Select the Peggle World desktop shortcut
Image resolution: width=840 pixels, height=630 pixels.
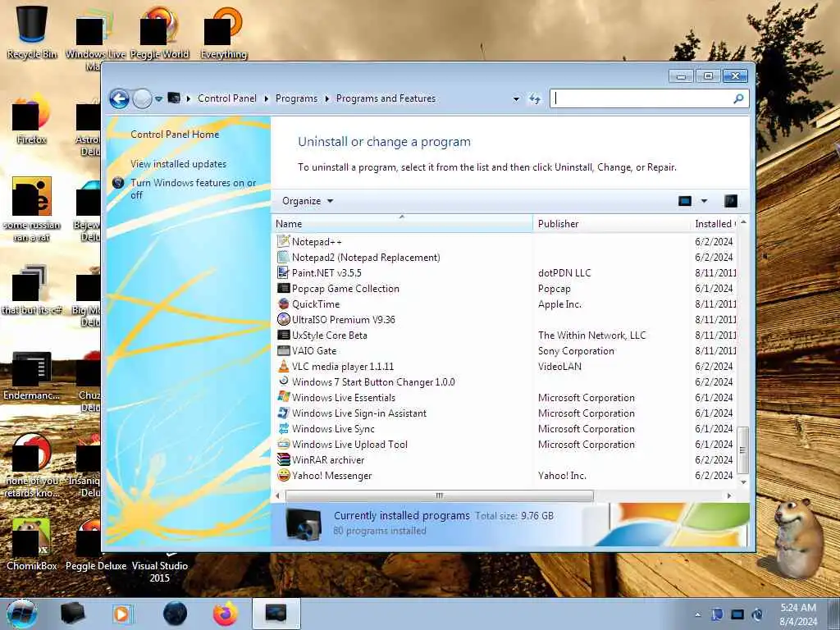160,33
